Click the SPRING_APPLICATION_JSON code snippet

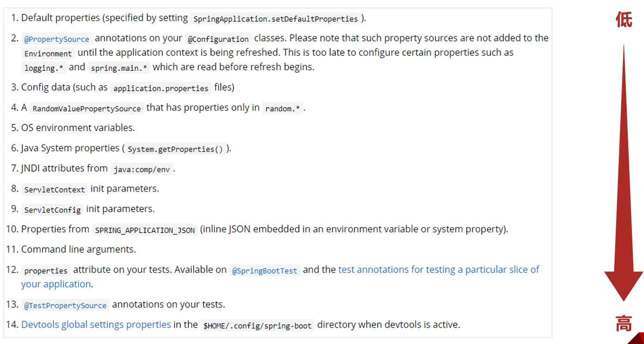click(x=145, y=230)
